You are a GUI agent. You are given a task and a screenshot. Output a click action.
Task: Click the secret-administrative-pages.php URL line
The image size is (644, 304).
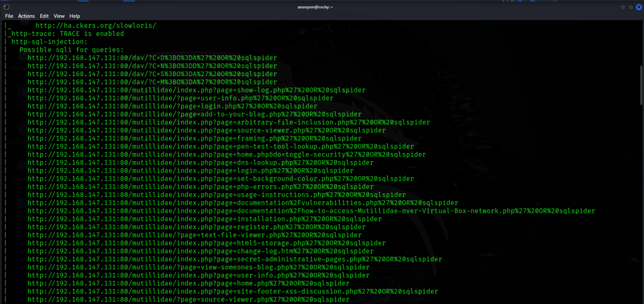(x=235, y=259)
